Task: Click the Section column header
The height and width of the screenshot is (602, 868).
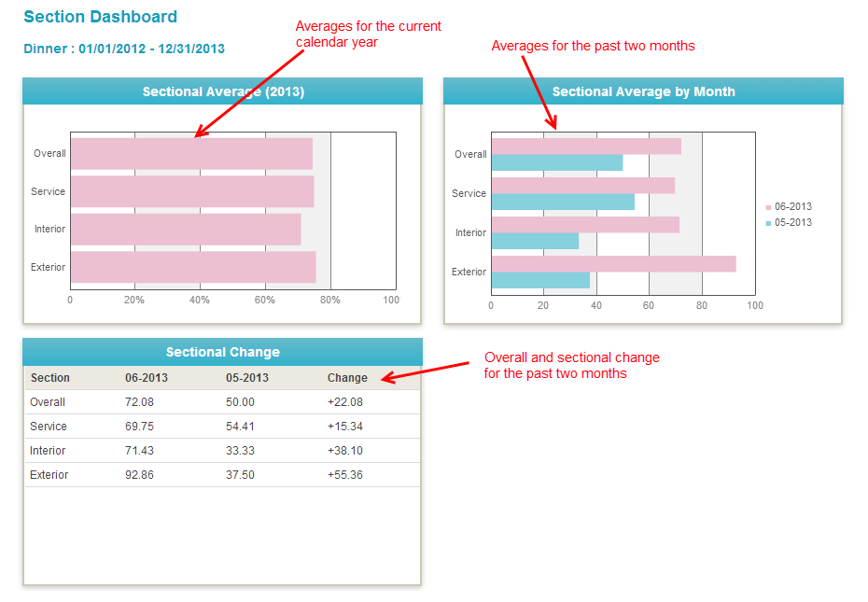Action: pyautogui.click(x=50, y=378)
